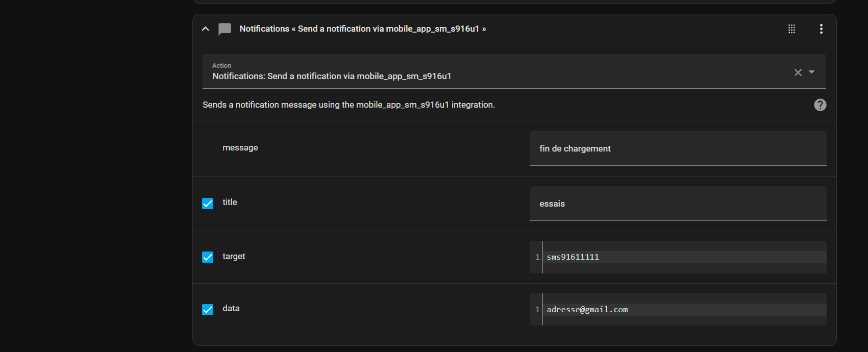Focus the title field containing 'essais'
The image size is (868, 352).
678,204
